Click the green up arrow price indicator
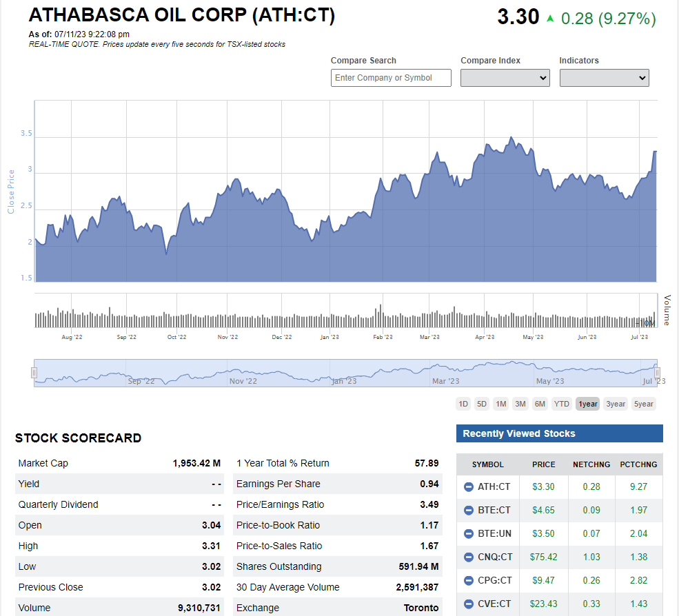 [550, 18]
